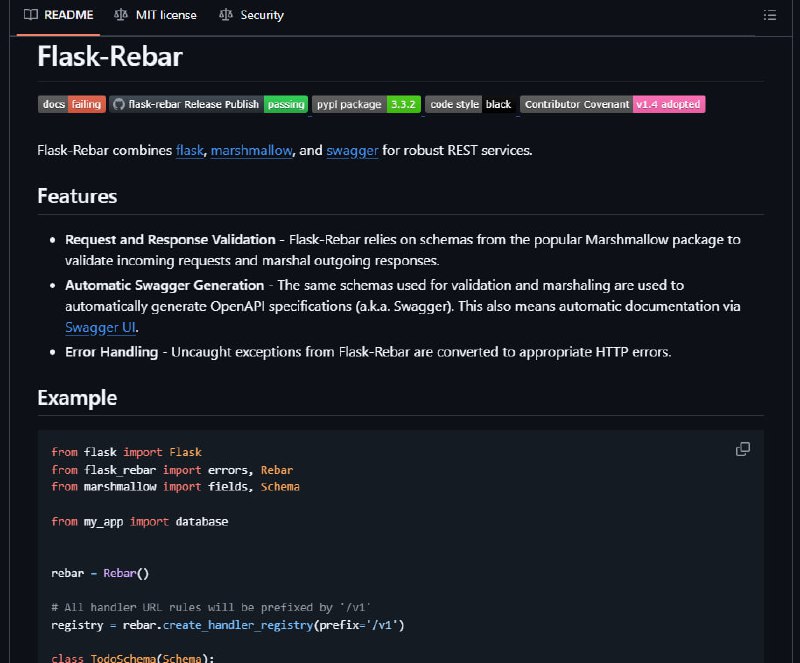
Task: Click the Flask-Rebar heading
Action: [x=110, y=56]
